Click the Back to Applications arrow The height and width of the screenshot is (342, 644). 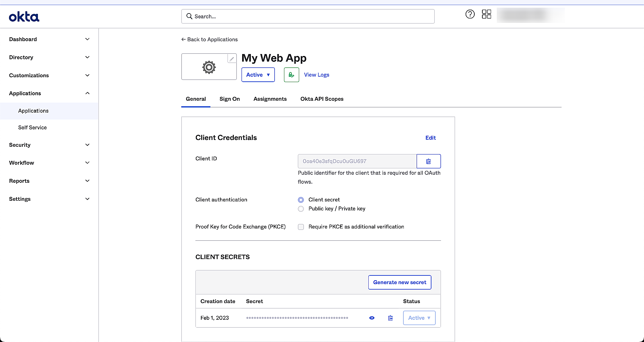[184, 39]
